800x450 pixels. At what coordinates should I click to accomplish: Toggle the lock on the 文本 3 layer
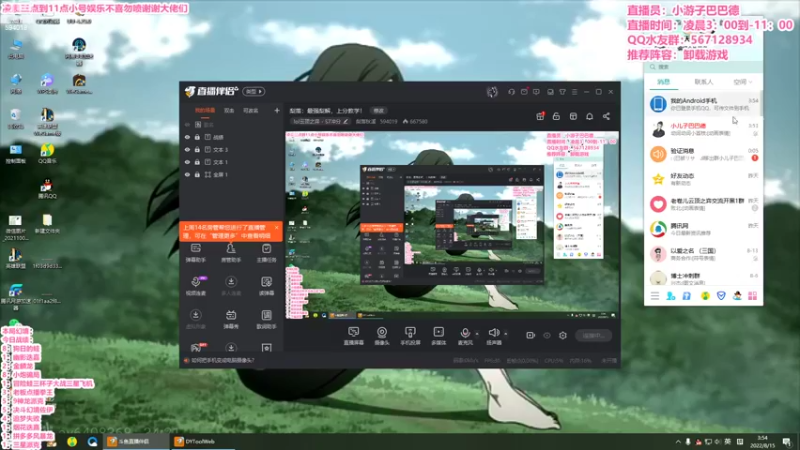[197, 149]
